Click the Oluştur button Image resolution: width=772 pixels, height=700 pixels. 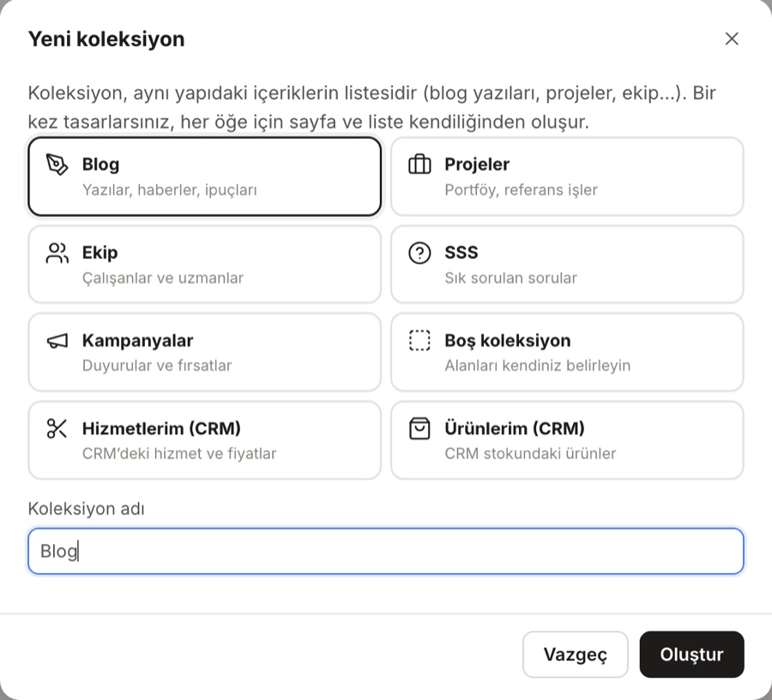691,655
